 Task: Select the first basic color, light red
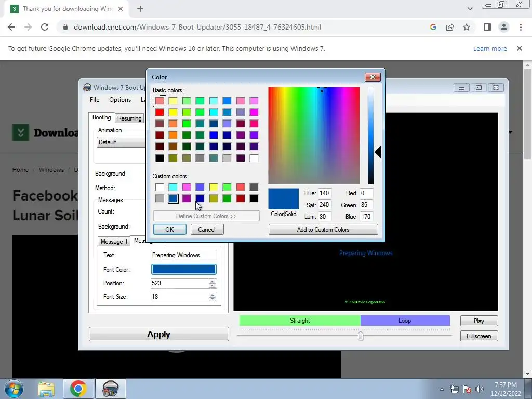[159, 101]
